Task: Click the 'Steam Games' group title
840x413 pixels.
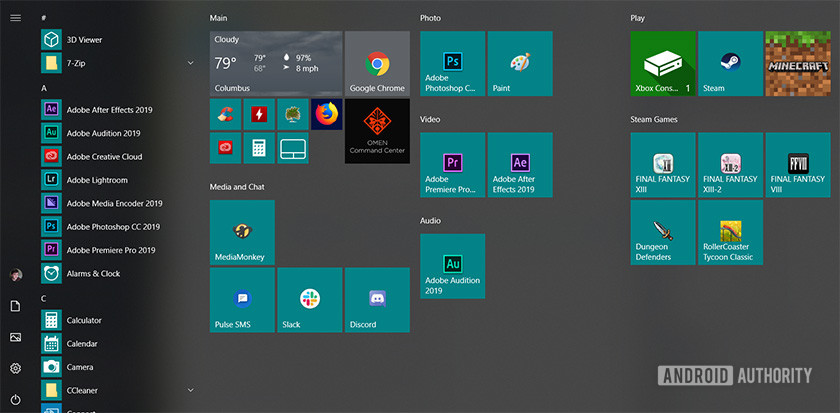Action: click(654, 119)
